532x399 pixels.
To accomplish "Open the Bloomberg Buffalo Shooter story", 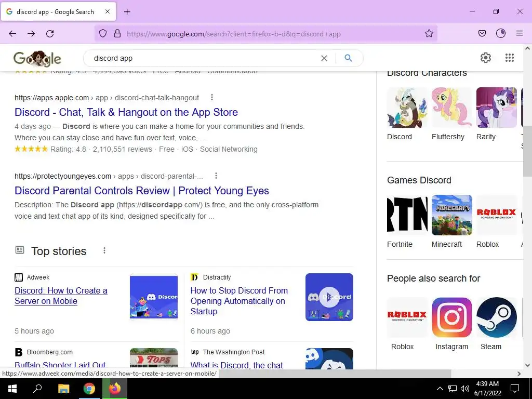I will (x=60, y=365).
